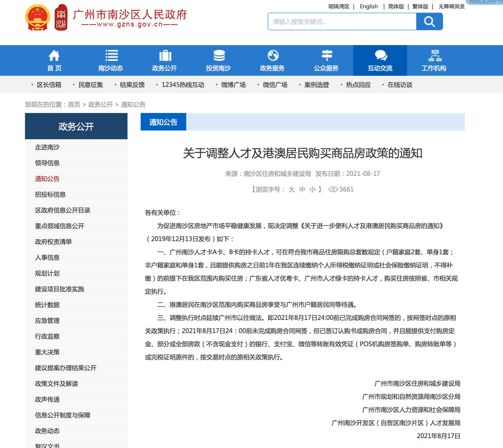503x448 pixels.
Task: Open sidebar item 重大决策
Action: pyautogui.click(x=47, y=352)
